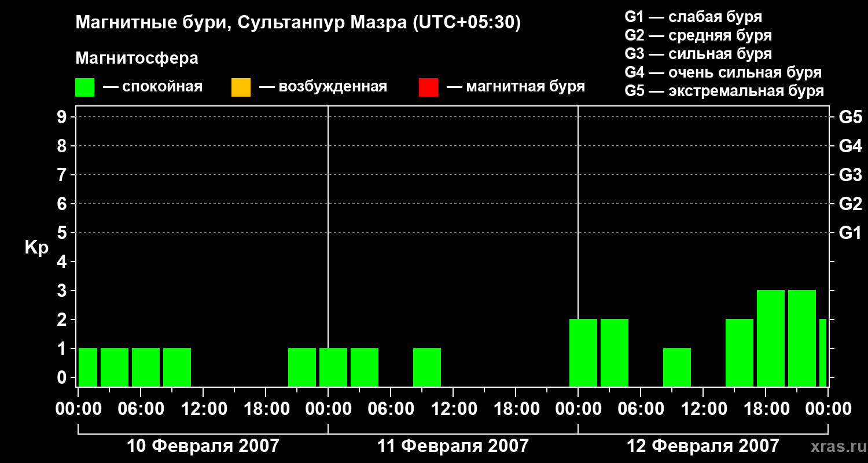The height and width of the screenshot is (463, 868).
Task: Click the 'G2 — средняя буря' legend line
Action: (698, 35)
